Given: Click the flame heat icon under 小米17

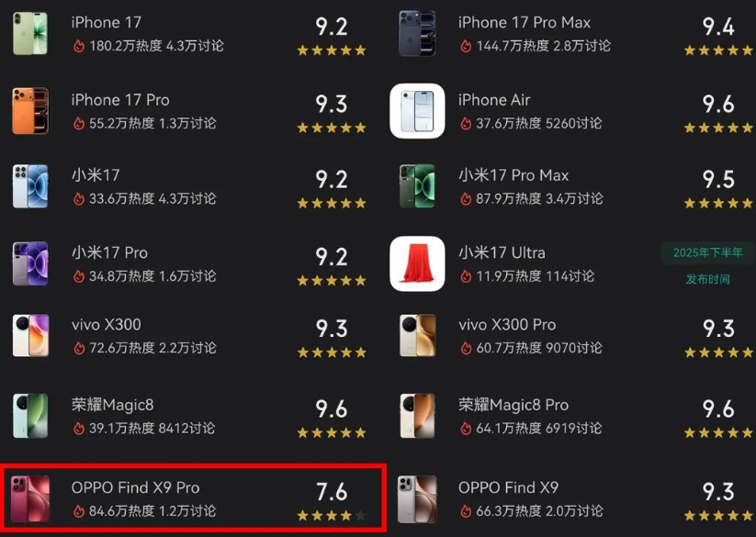Looking at the screenshot, I should [x=79, y=198].
